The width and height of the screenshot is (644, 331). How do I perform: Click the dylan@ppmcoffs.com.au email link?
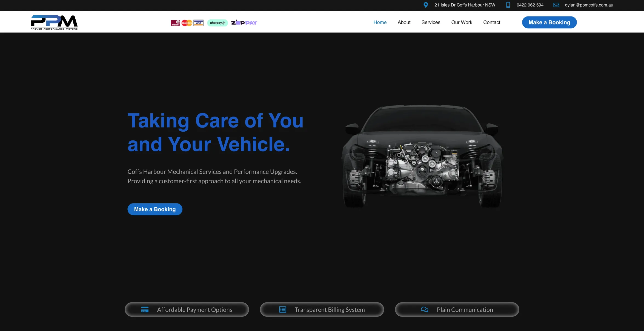pyautogui.click(x=588, y=5)
